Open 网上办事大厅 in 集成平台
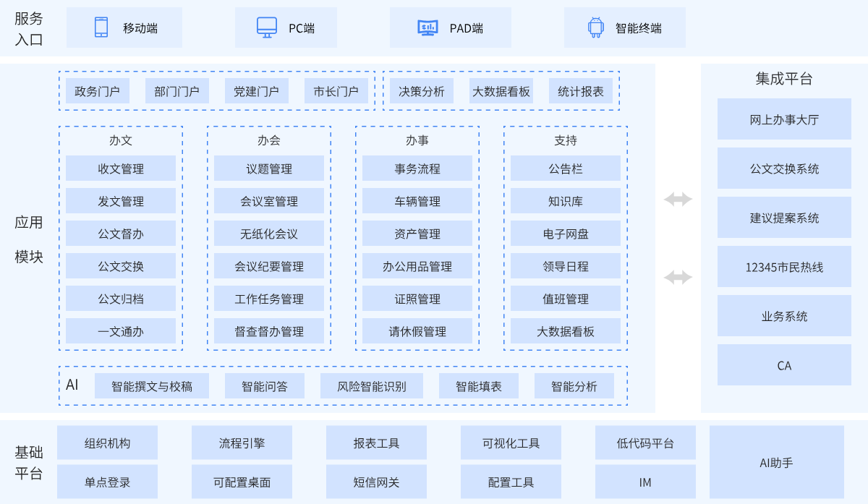The height and width of the screenshot is (504, 868). [784, 119]
